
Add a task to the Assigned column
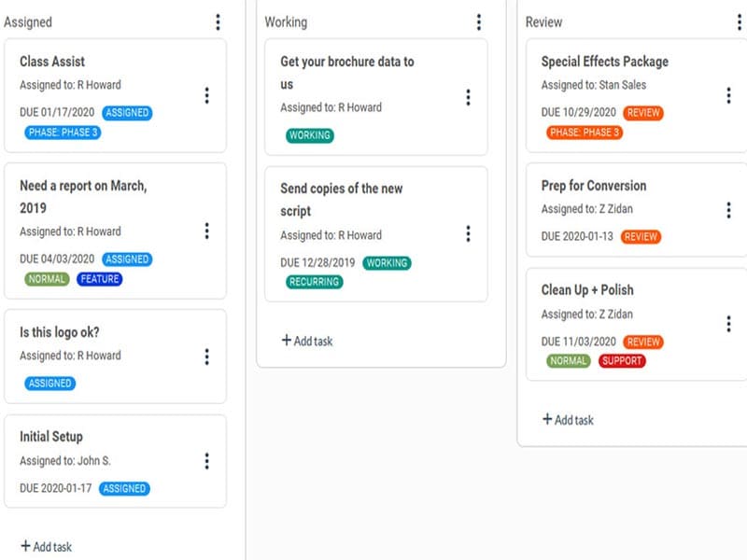click(x=47, y=547)
